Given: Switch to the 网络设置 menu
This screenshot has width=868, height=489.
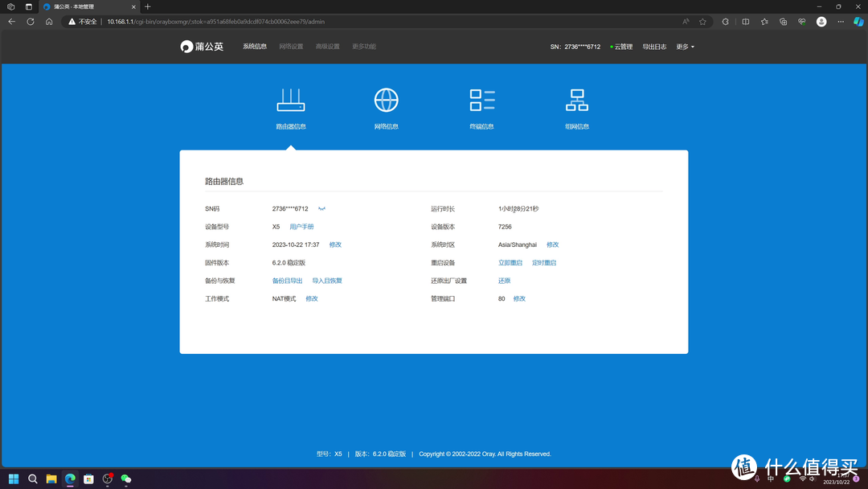Looking at the screenshot, I should 291,47.
